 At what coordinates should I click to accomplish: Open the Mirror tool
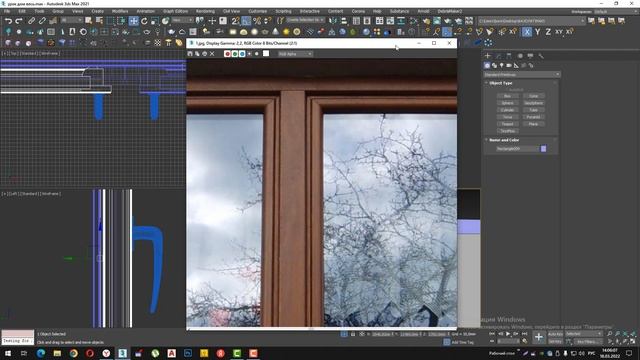point(333,20)
